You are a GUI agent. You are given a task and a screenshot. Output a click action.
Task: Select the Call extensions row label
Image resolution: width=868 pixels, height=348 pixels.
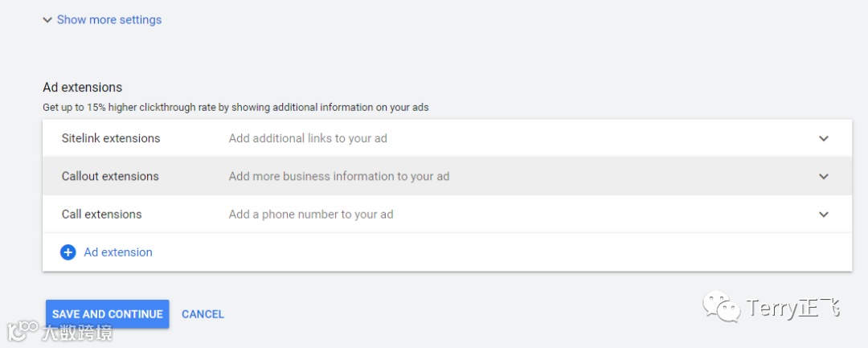click(101, 214)
